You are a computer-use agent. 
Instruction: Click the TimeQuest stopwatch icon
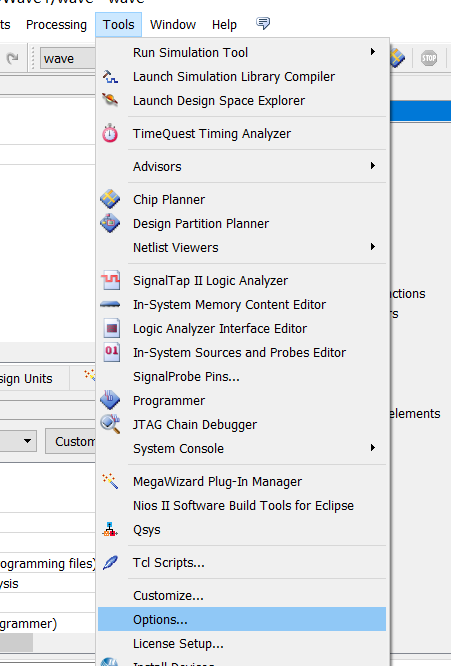[x=110, y=133]
